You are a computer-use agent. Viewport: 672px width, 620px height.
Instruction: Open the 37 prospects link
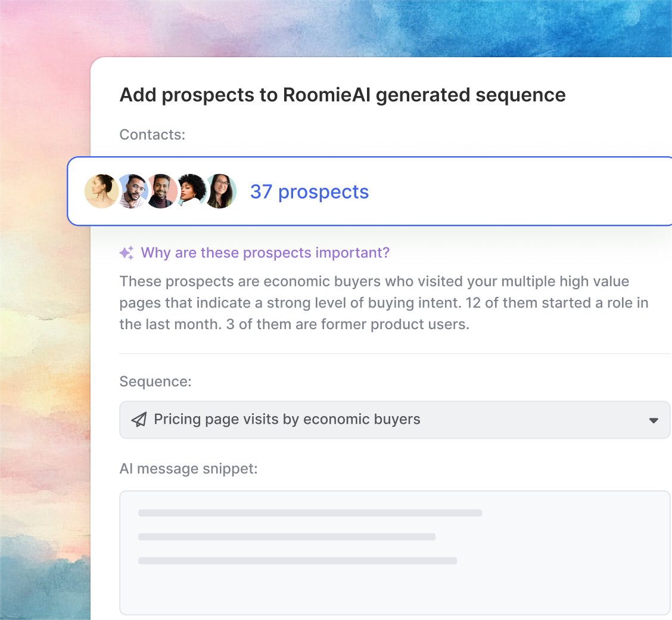coord(309,192)
